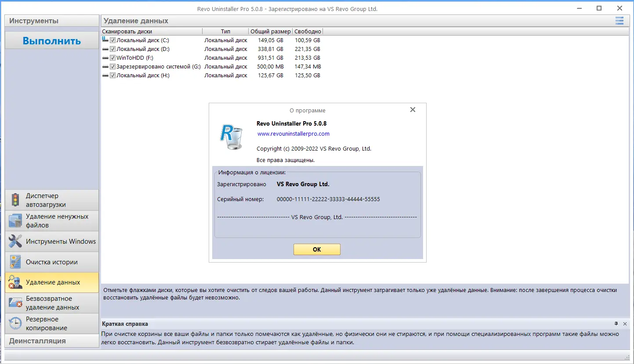Open the Диспетчер автозагрузки tool icon
The width and height of the screenshot is (634, 364).
(x=14, y=199)
